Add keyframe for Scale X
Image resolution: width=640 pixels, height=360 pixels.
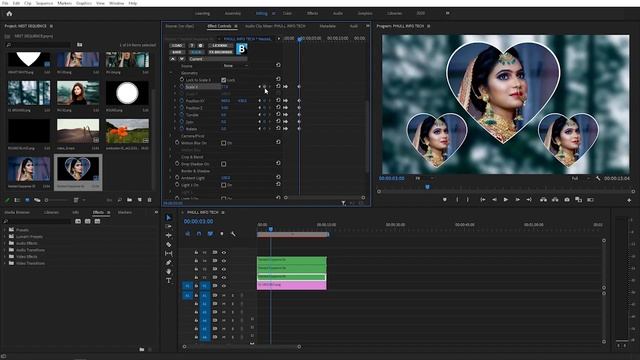point(264,87)
